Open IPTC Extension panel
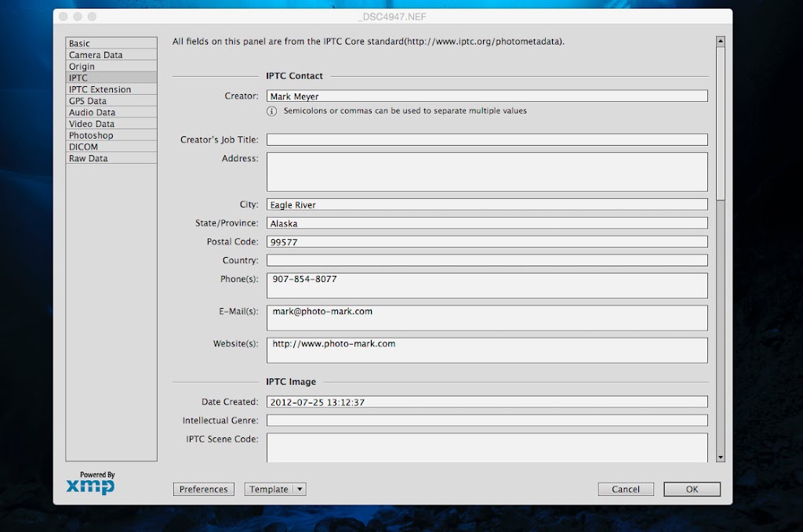Image resolution: width=803 pixels, height=532 pixels. point(111,89)
